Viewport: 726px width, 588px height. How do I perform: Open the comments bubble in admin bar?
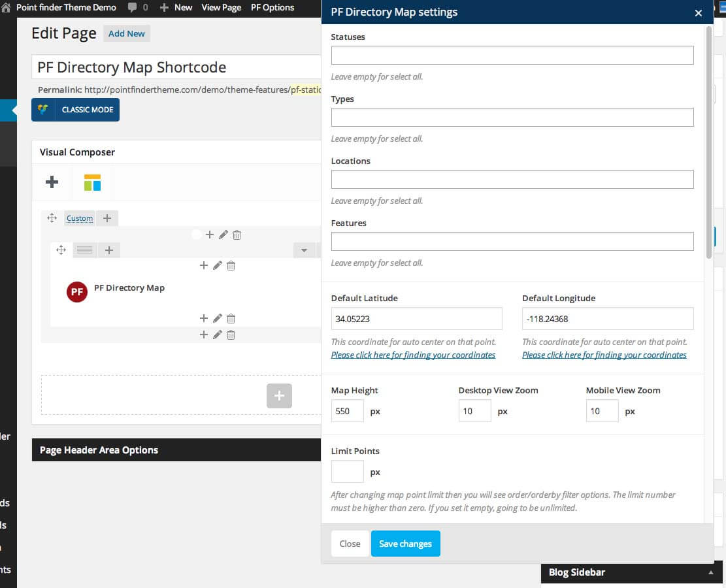[133, 8]
